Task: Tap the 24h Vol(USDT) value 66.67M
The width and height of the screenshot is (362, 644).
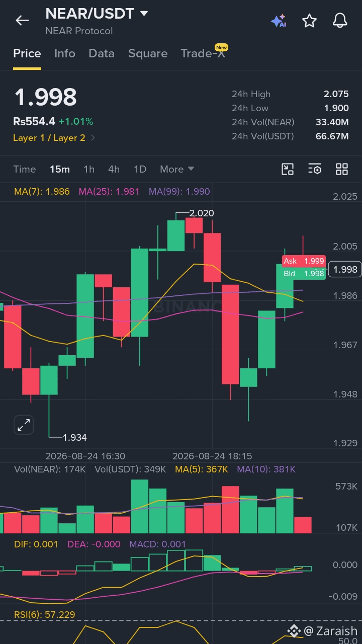Action: pos(332,136)
